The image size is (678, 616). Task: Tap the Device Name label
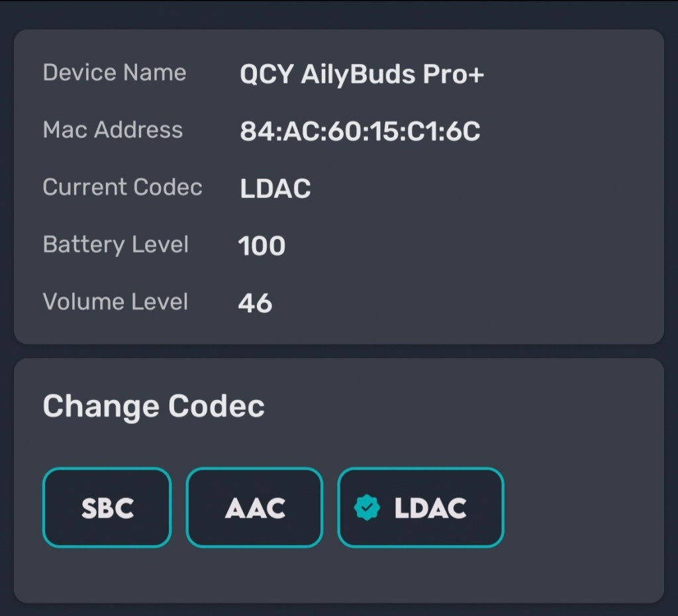[x=115, y=73]
